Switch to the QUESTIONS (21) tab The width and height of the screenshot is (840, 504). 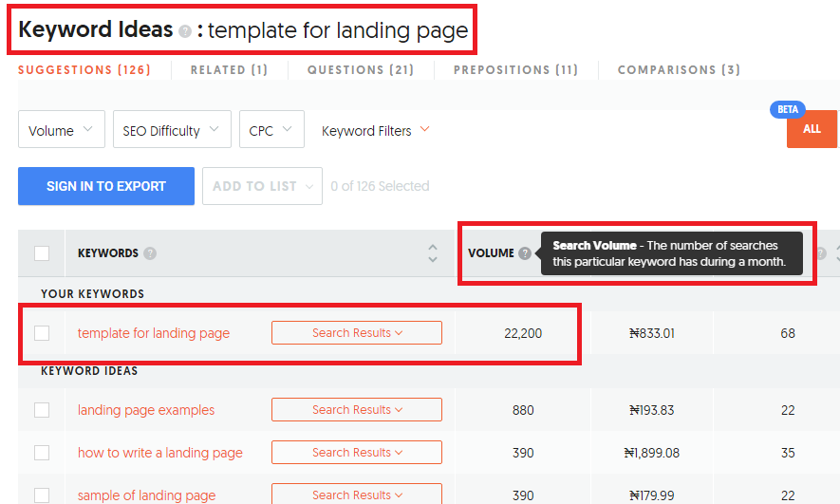361,70
